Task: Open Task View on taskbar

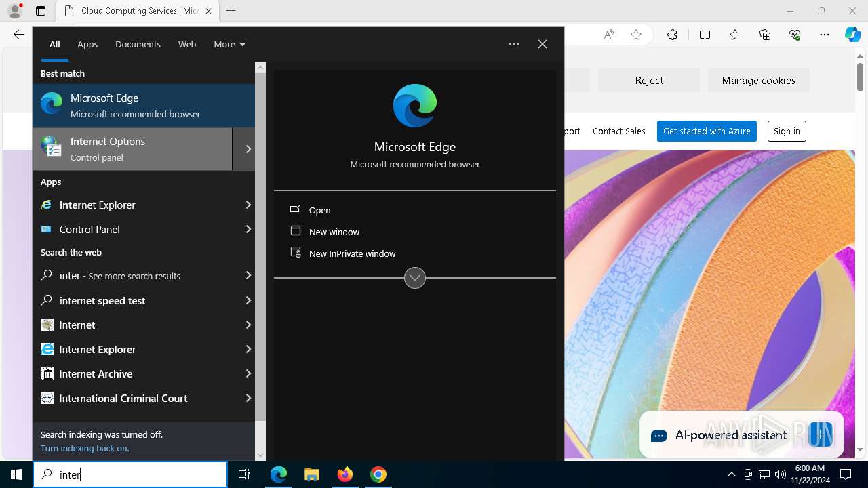Action: point(244,474)
